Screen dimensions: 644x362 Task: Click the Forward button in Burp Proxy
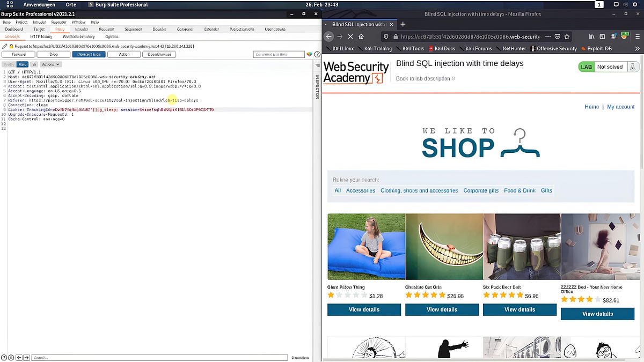[x=18, y=54]
